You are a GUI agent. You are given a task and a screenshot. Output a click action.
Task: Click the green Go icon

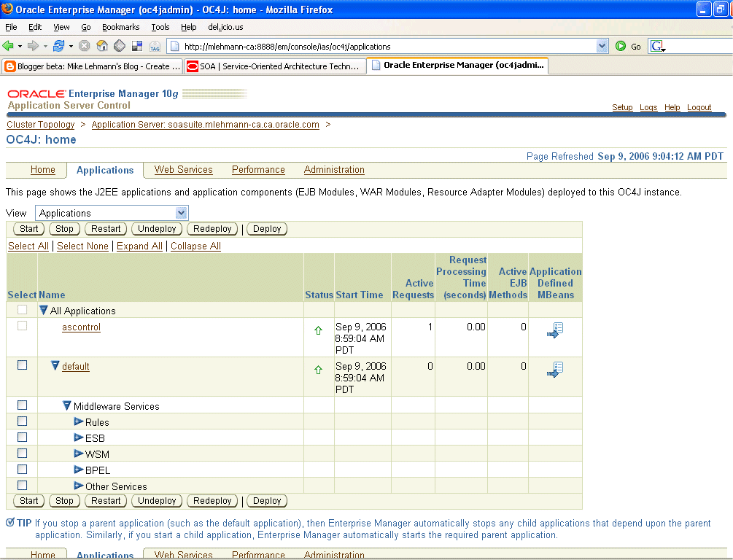click(621, 46)
